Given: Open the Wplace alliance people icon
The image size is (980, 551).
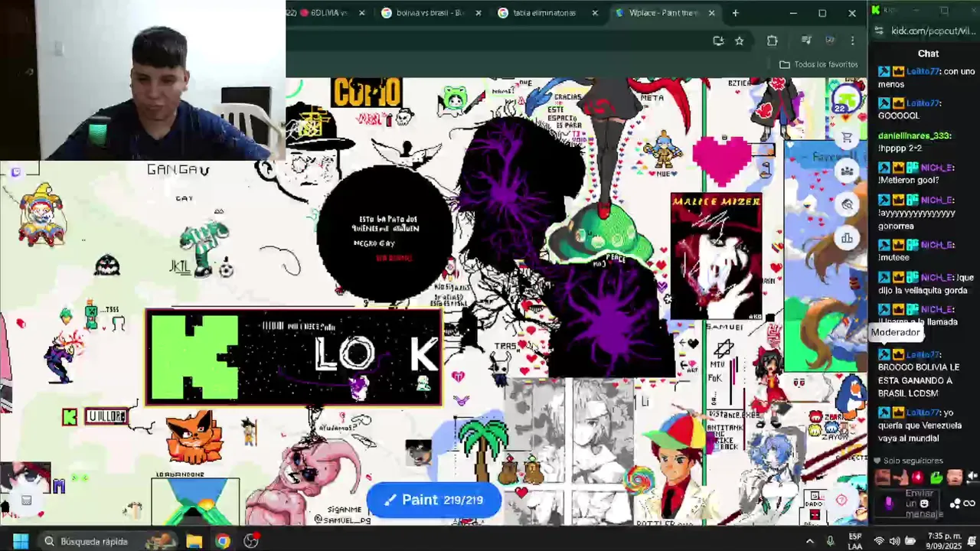Looking at the screenshot, I should pos(847,171).
